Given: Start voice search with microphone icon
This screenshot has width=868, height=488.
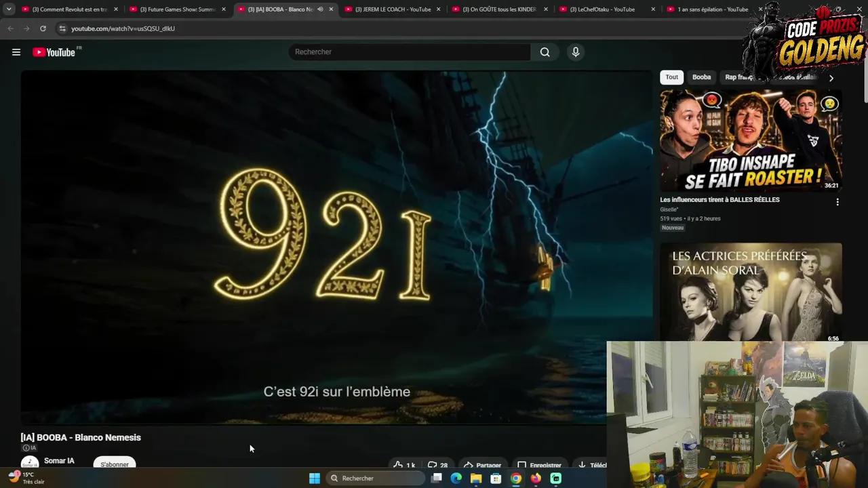Looking at the screenshot, I should [x=575, y=52].
